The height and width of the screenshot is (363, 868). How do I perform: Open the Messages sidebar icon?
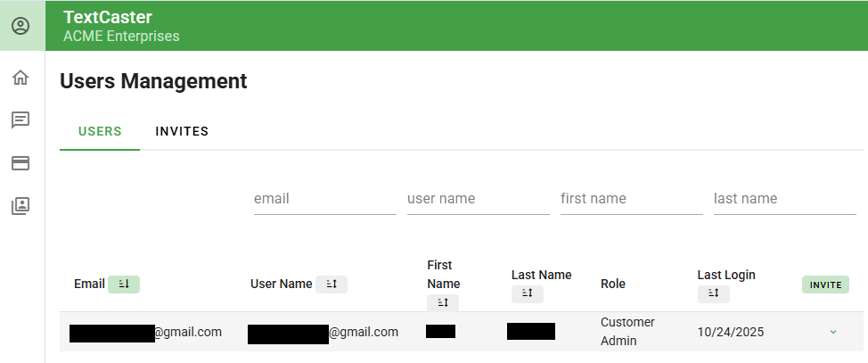(x=20, y=120)
